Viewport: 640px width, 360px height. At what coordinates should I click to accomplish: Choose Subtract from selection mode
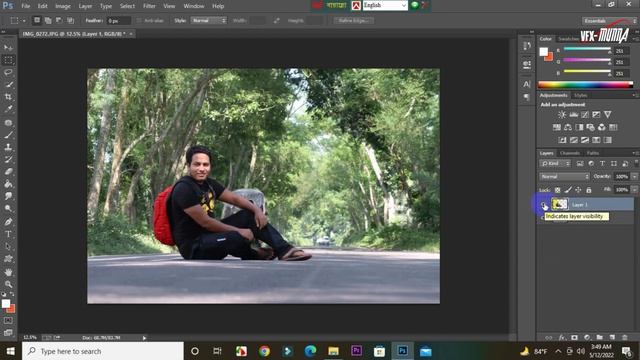59,20
